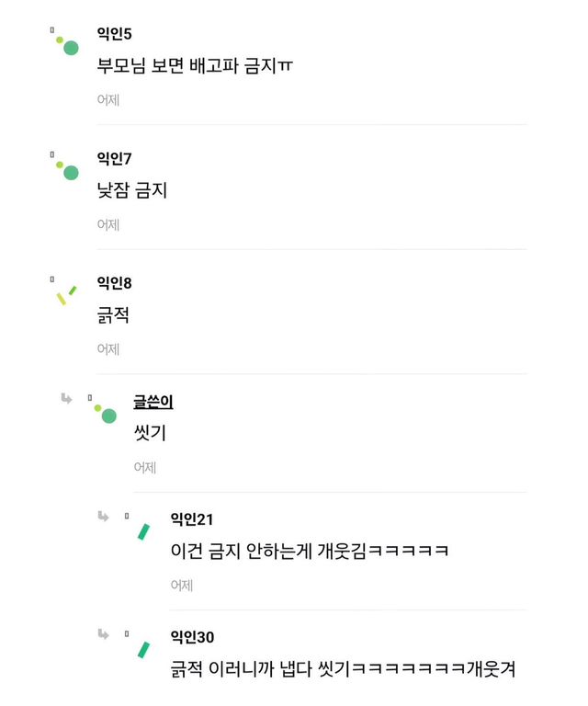Click 익인5's profile avatar
The image size is (588, 706).
tap(67, 44)
